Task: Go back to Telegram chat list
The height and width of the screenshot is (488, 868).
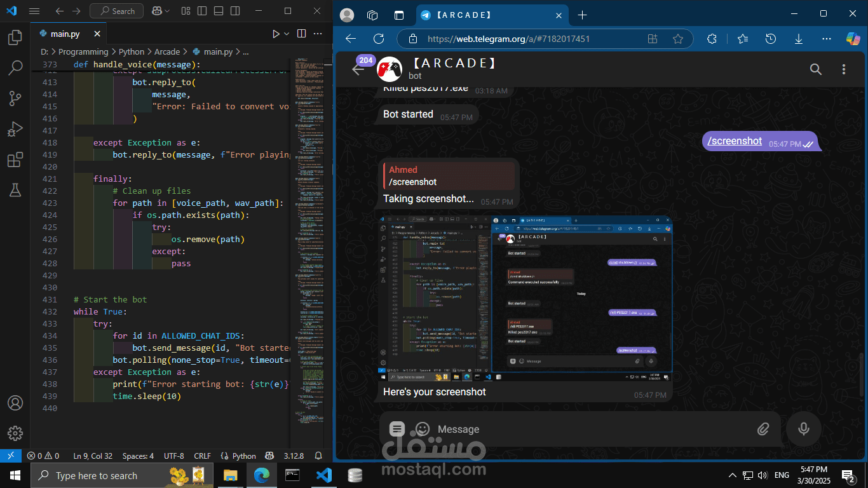Action: pyautogui.click(x=358, y=69)
